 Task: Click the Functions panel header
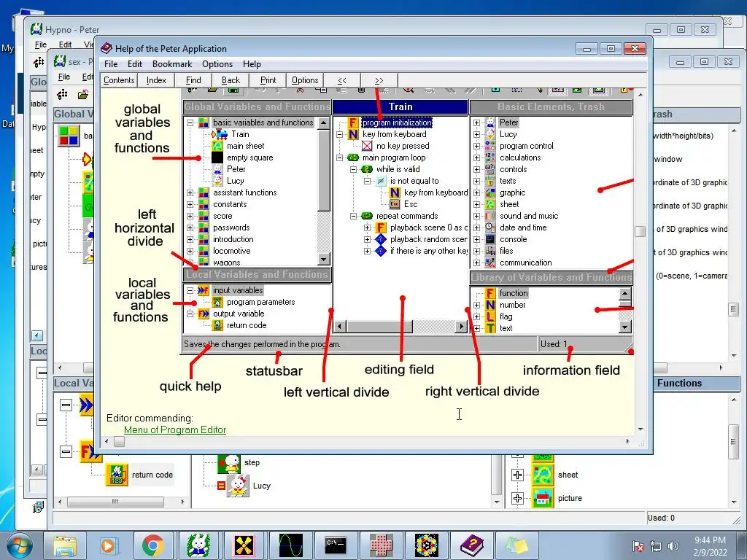point(697,383)
